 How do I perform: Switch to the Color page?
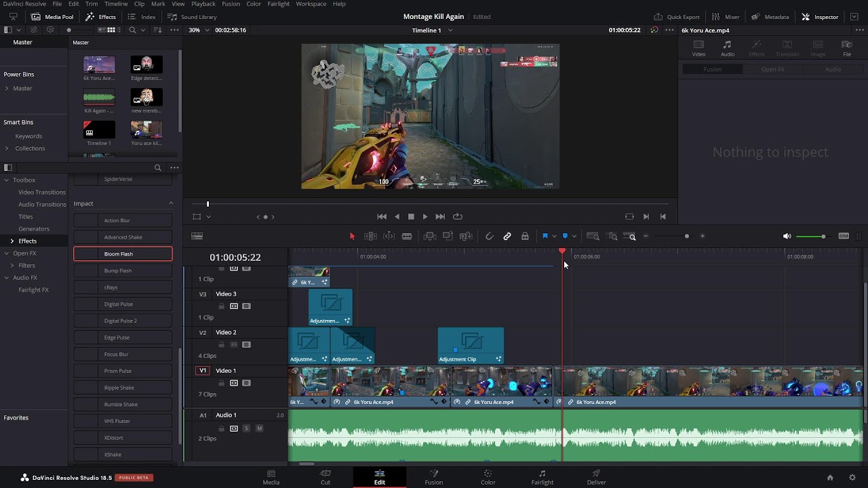coord(488,477)
